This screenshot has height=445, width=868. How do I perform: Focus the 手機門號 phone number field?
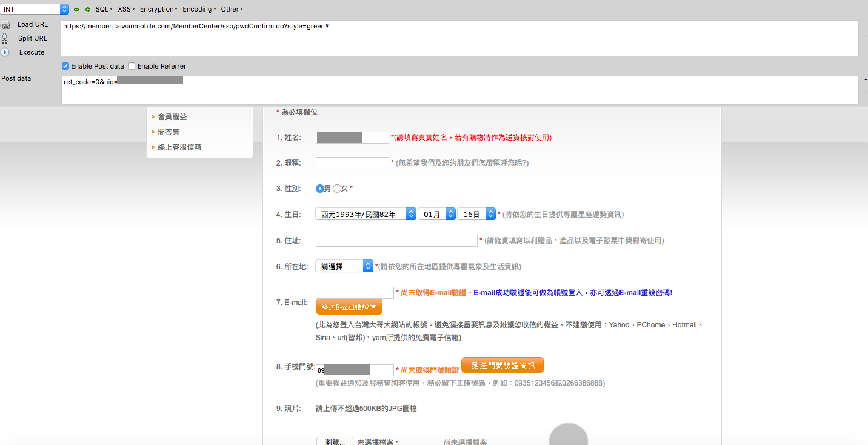point(355,370)
